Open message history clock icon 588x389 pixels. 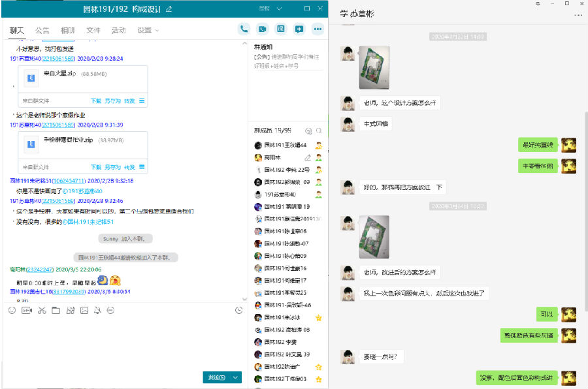click(x=238, y=310)
